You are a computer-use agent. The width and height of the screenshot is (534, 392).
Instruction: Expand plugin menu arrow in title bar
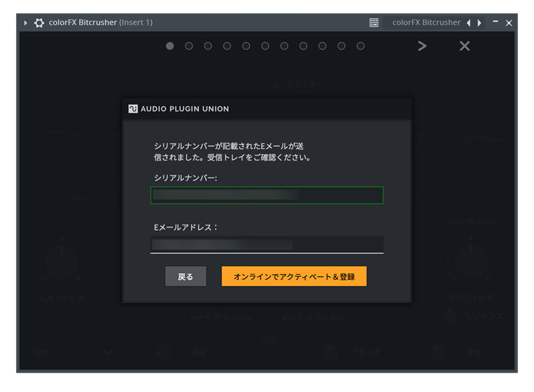click(x=25, y=23)
